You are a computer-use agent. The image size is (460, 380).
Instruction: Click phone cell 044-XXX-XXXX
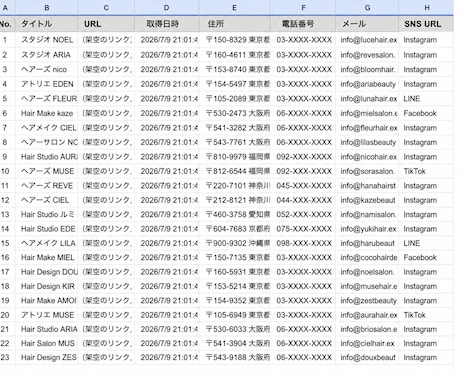[303, 200]
